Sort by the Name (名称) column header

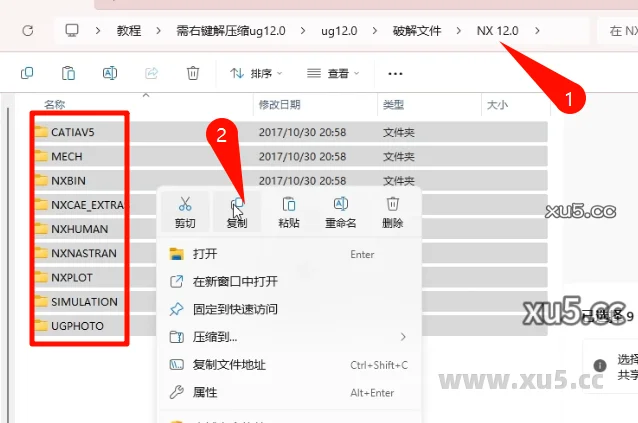coord(55,104)
